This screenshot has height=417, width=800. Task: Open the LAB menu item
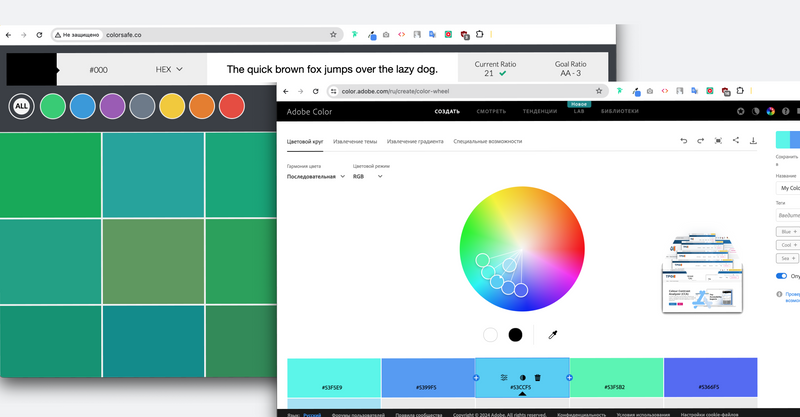click(579, 111)
